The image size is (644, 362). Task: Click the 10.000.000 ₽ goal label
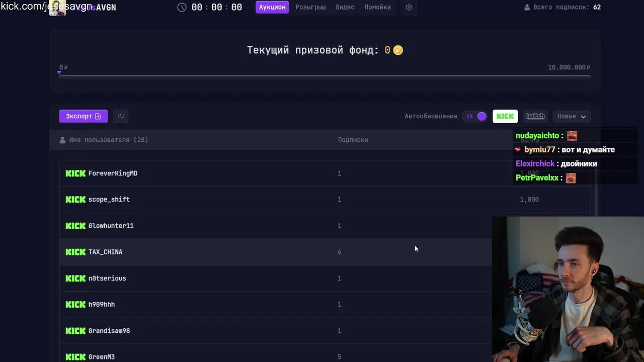pos(569,67)
